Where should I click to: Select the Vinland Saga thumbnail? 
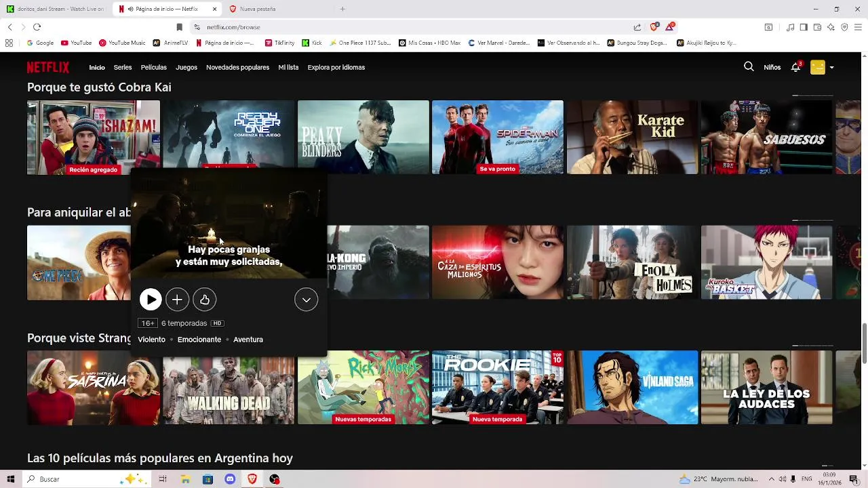(633, 388)
